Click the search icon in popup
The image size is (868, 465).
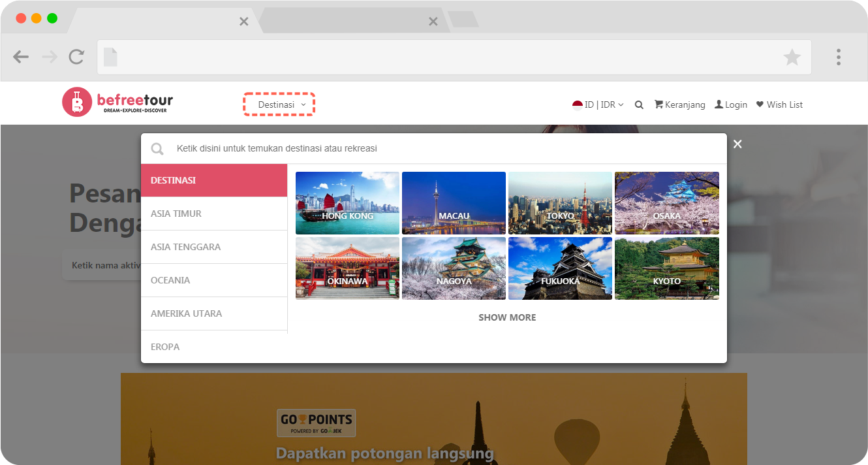point(157,149)
